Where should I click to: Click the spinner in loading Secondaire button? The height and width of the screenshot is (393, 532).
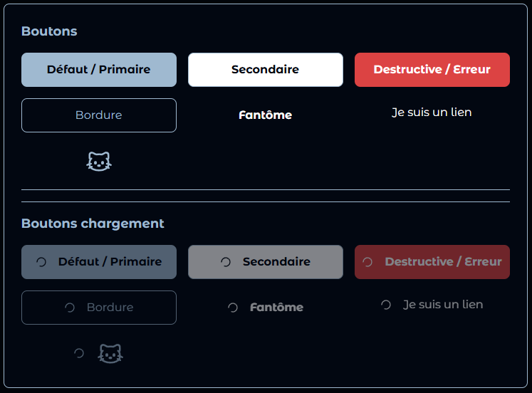[x=226, y=262]
